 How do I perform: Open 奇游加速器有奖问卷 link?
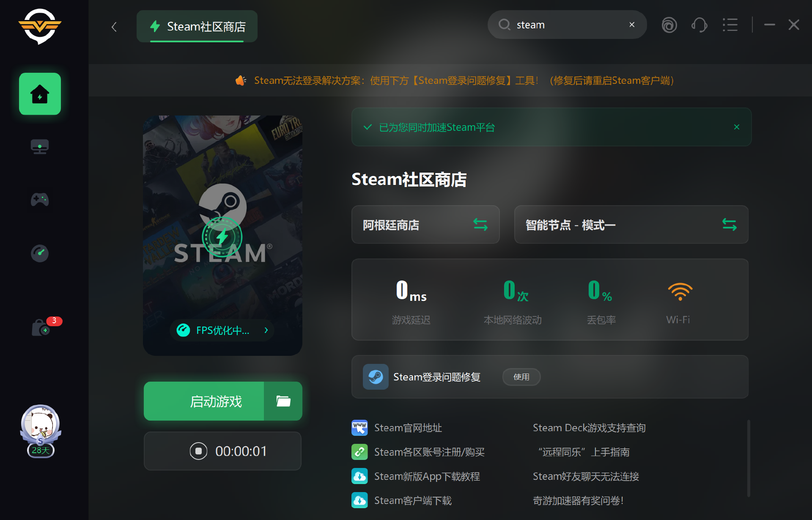point(578,501)
